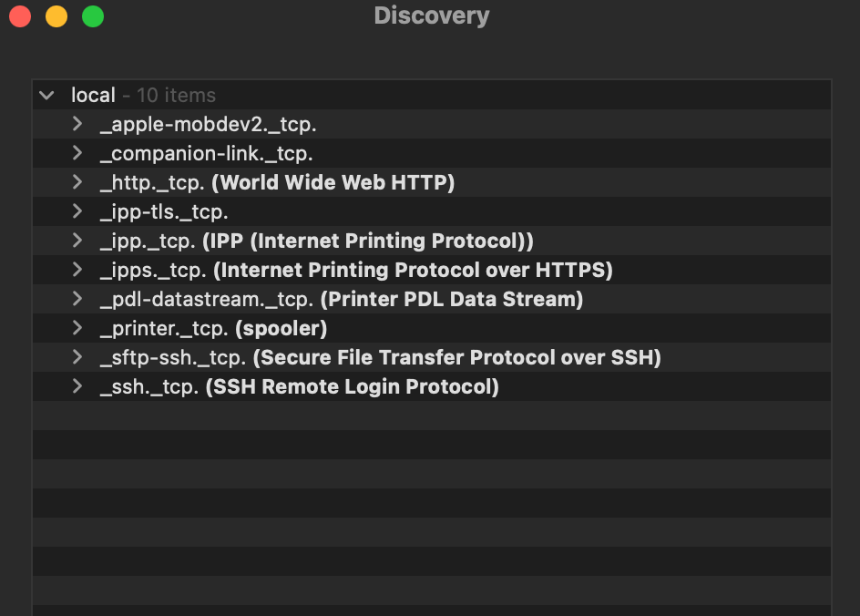
Task: Expand the _sftp-ssh._tcp. service
Action: coord(77,357)
